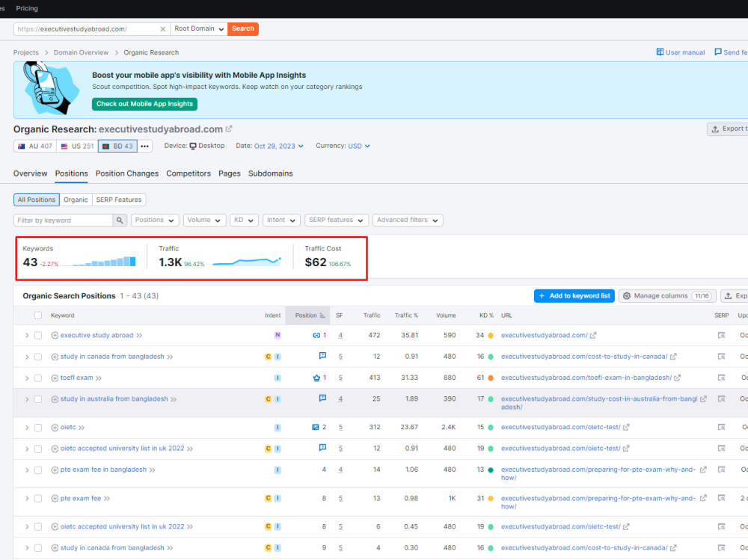Add 'pte exam fee' keyword via plus icon

[55, 499]
